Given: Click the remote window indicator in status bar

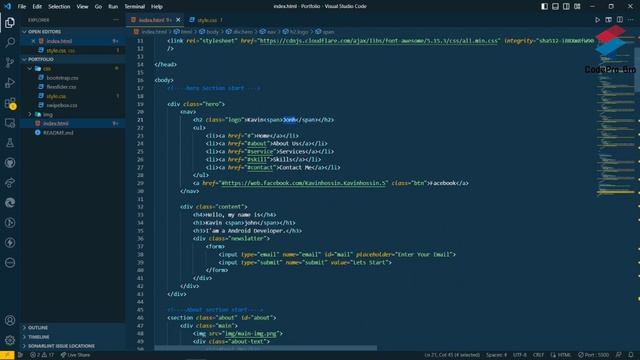Looking at the screenshot, I should click(x=7, y=355).
